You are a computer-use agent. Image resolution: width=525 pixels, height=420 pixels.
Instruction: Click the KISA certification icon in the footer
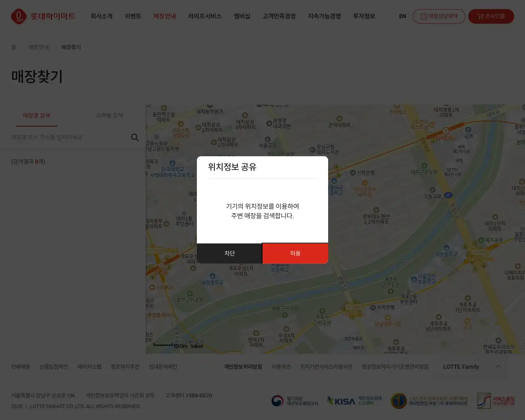[341, 401]
